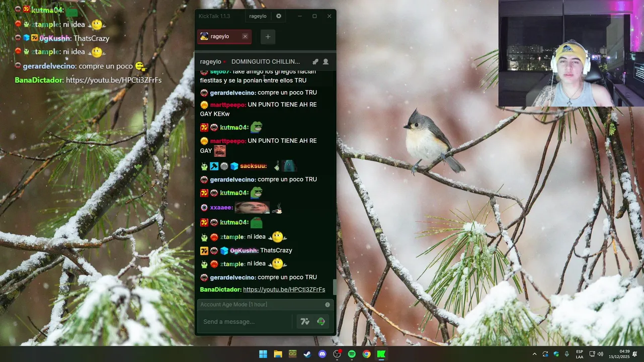
Task: Open the clock showing 04:39 15/12/2025
Action: 619,354
